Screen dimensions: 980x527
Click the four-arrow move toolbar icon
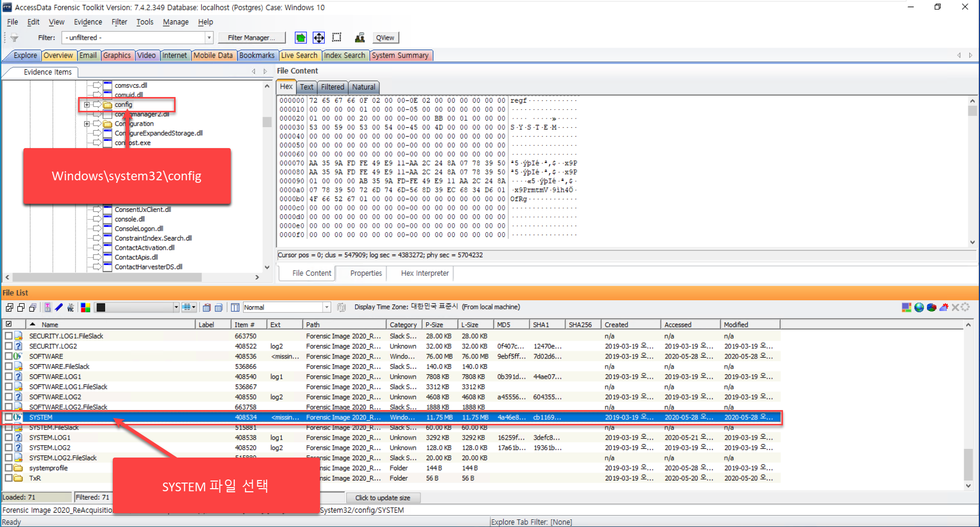(318, 37)
